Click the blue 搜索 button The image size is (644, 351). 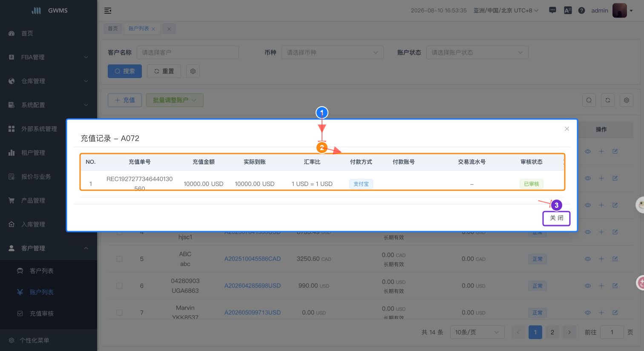point(125,71)
